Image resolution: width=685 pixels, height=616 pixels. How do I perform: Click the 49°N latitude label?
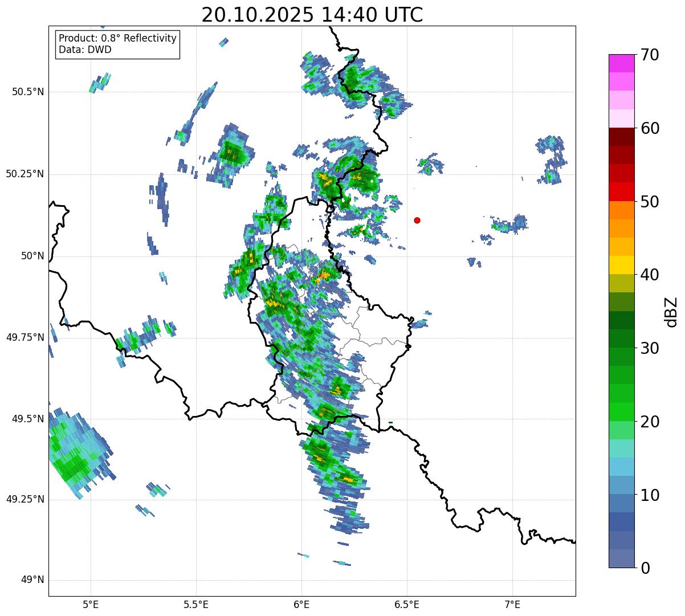tap(32, 580)
